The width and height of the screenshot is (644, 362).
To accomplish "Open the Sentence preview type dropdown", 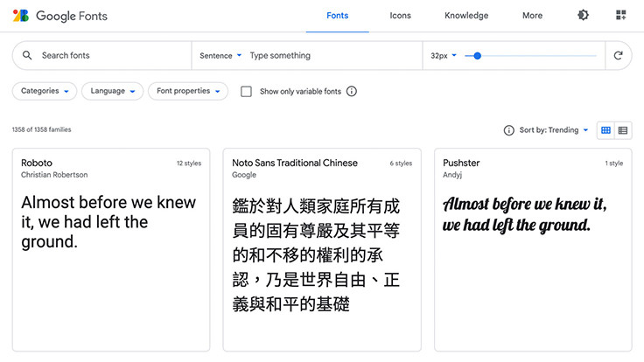I will coord(220,55).
